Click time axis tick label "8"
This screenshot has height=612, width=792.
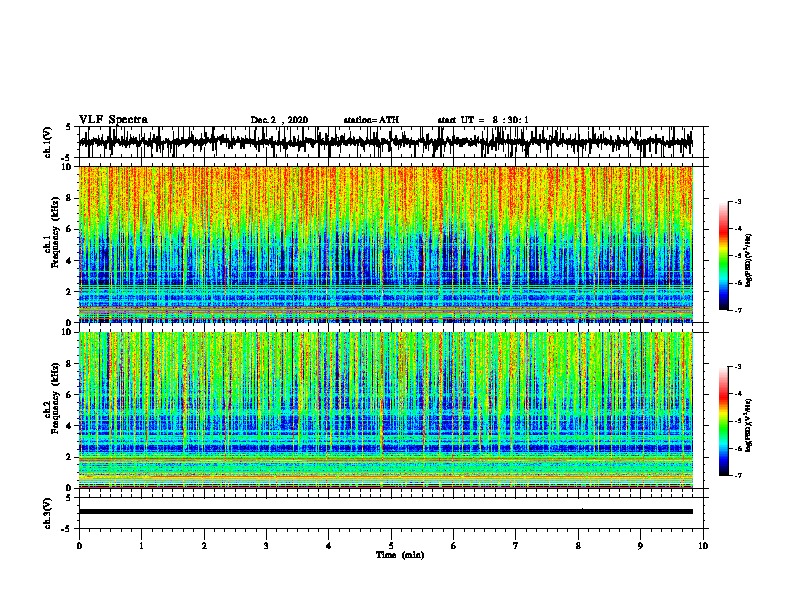pyautogui.click(x=578, y=546)
